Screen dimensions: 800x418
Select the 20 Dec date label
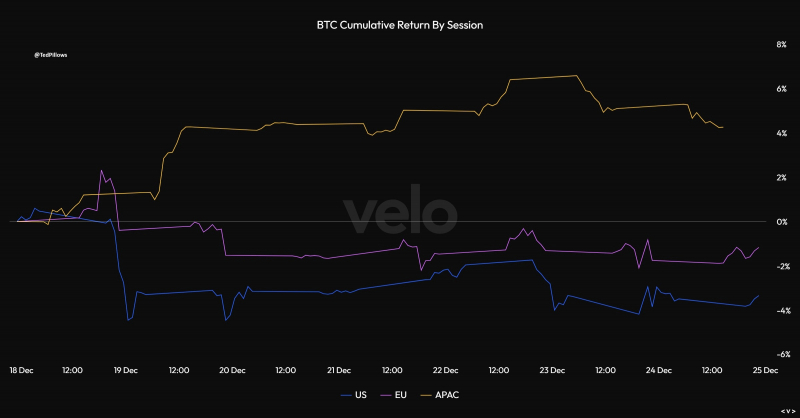232,370
